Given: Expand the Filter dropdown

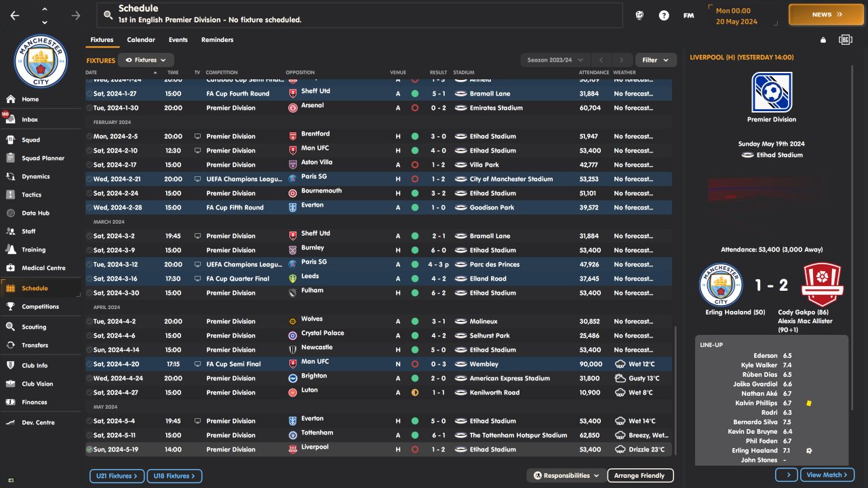Looking at the screenshot, I should click(x=656, y=60).
